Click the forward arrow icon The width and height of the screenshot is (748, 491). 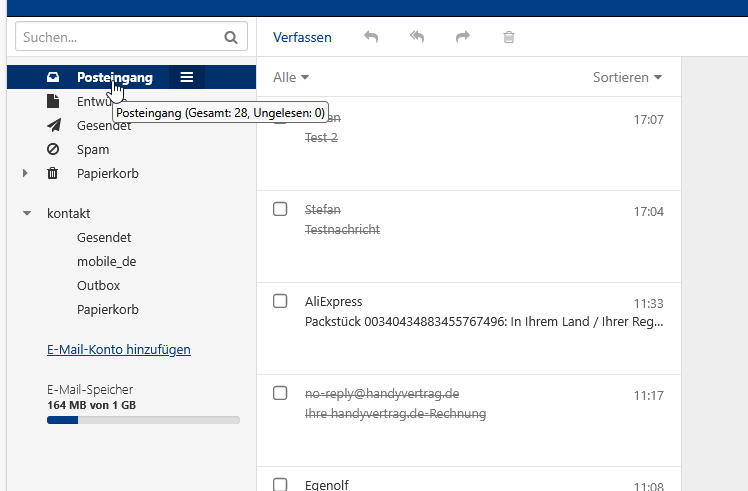click(x=463, y=37)
